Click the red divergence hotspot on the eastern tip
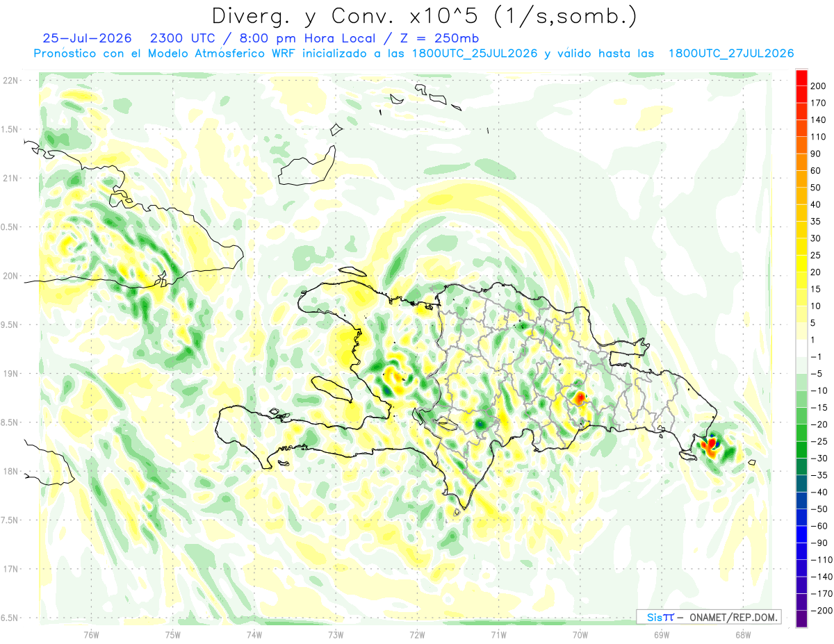This screenshot has height=644, width=834. pyautogui.click(x=710, y=445)
